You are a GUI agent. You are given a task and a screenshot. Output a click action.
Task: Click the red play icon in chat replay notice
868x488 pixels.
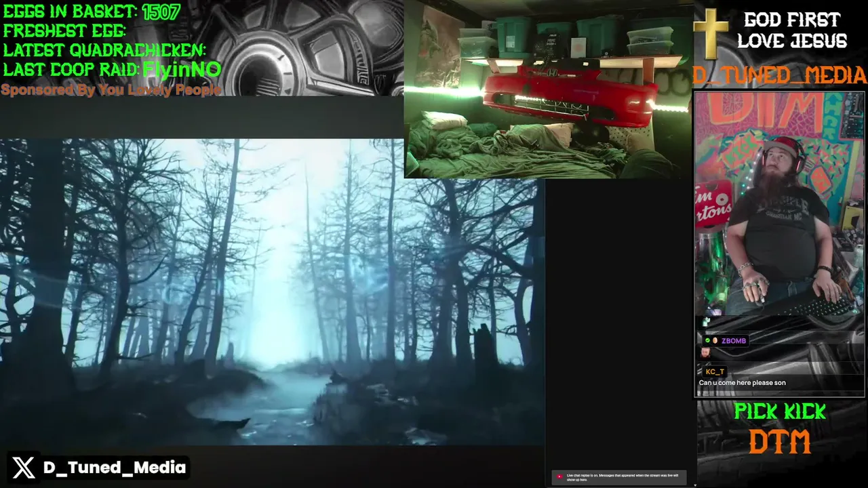click(559, 476)
